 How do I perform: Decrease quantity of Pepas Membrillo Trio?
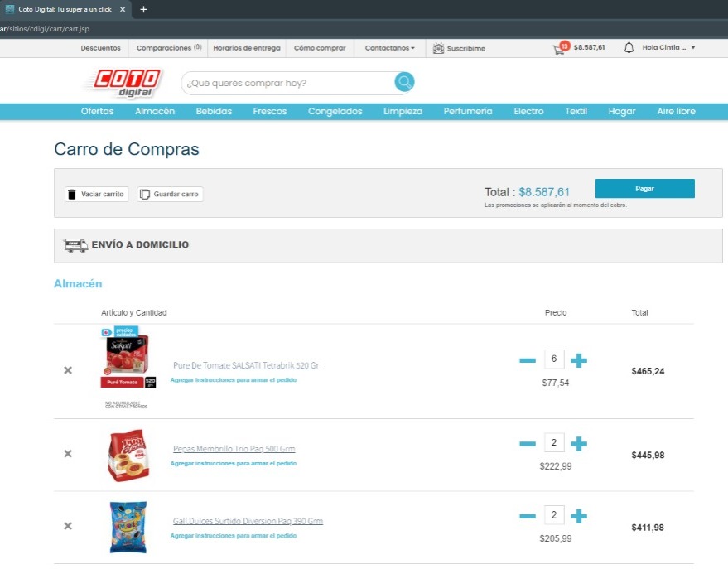tap(528, 444)
